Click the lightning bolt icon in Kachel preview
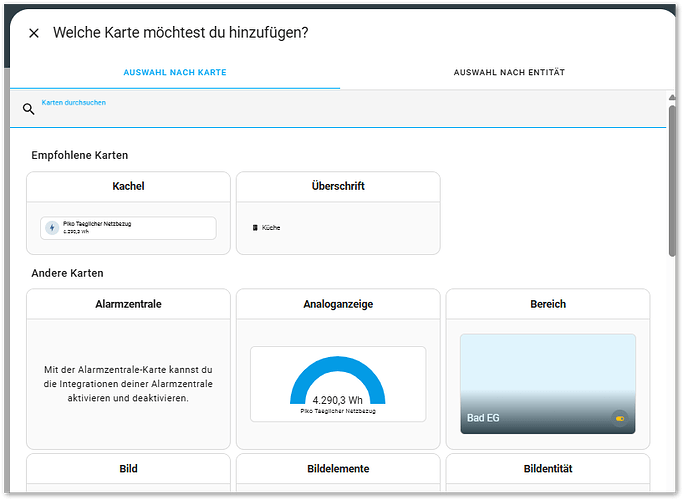Screen dimensions: 683x500 [x=52, y=228]
